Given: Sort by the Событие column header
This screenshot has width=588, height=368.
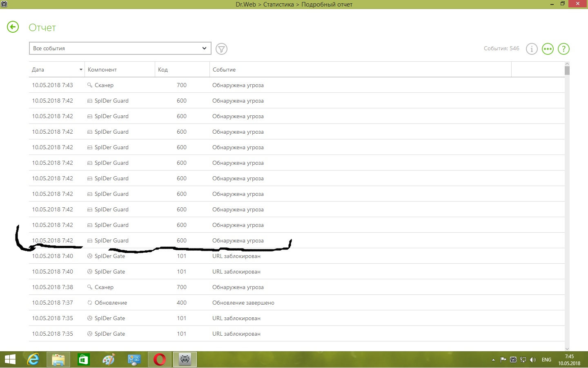Looking at the screenshot, I should click(x=361, y=70).
